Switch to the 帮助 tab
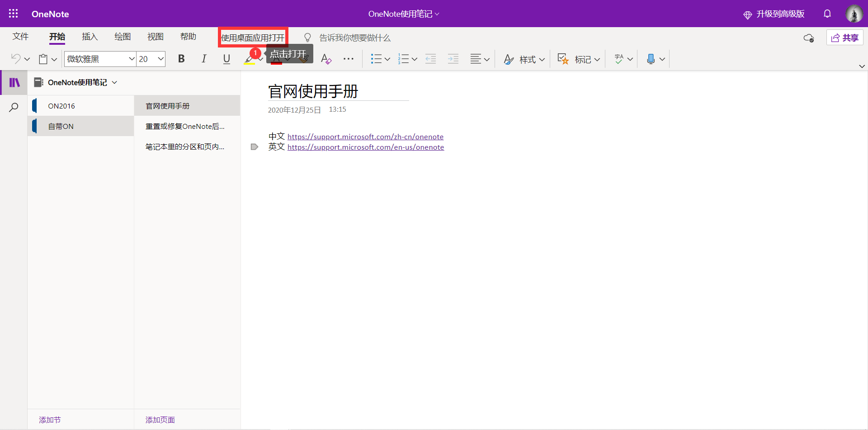868x430 pixels. (x=188, y=37)
